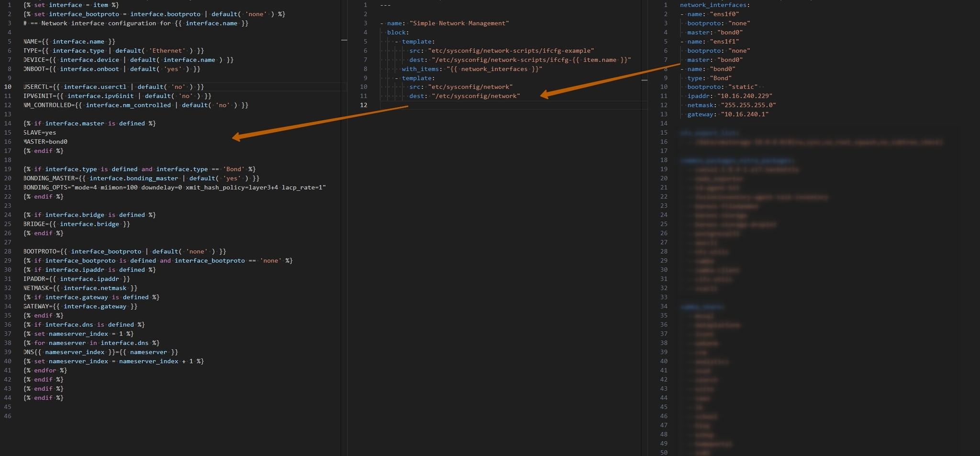
Task: Click the scrollbar cursor marker in playbook editor
Action: point(644,80)
